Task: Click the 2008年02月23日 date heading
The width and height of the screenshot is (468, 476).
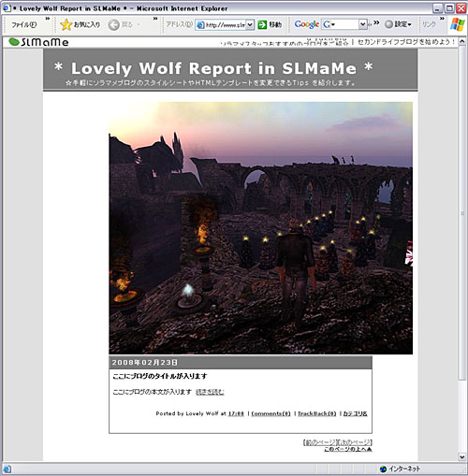Action: 145,363
